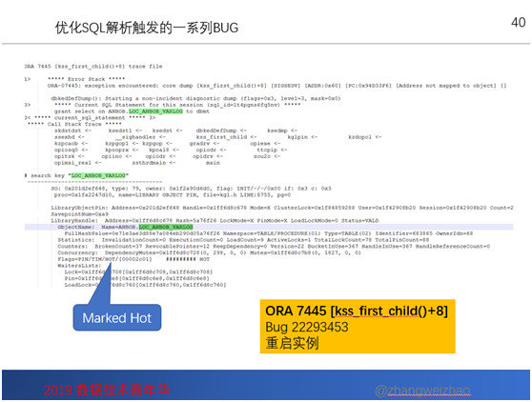Click 'gradrv' in the call stack

[199, 144]
